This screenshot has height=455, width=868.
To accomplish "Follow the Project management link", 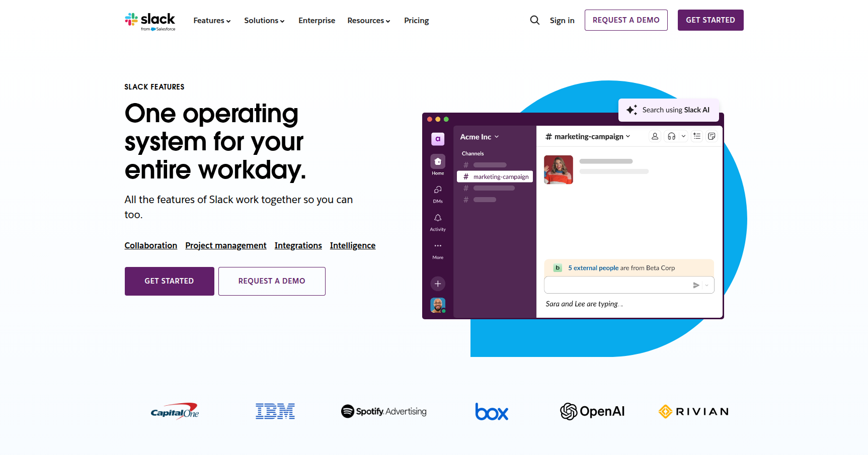I will click(225, 245).
